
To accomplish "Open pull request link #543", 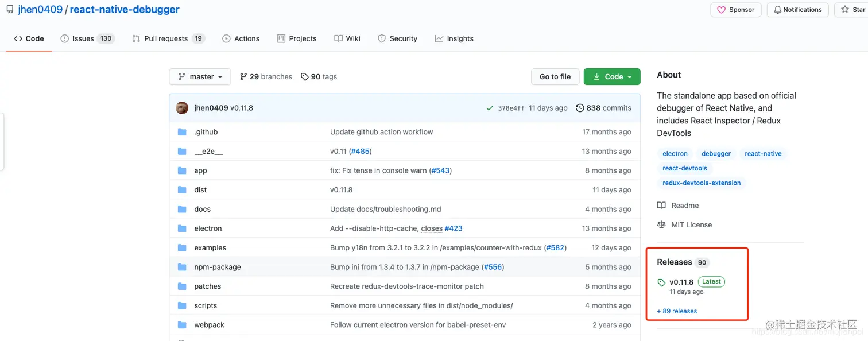I will [x=440, y=170].
